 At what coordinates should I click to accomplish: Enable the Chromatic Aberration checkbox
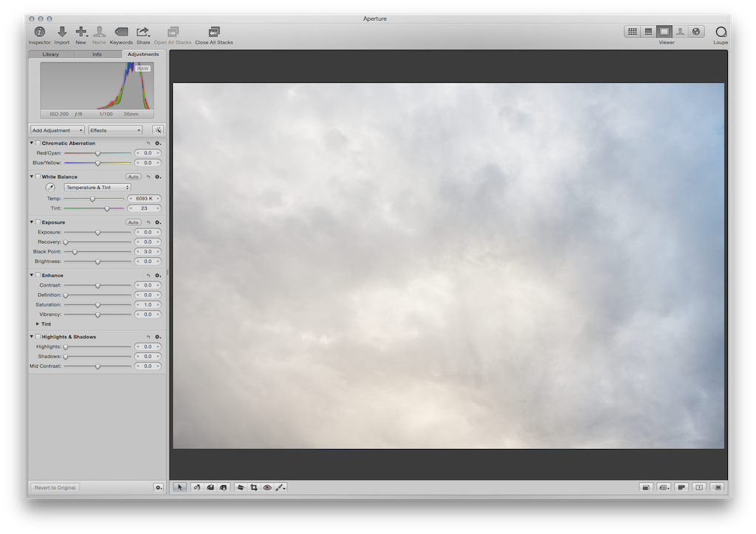tap(38, 143)
